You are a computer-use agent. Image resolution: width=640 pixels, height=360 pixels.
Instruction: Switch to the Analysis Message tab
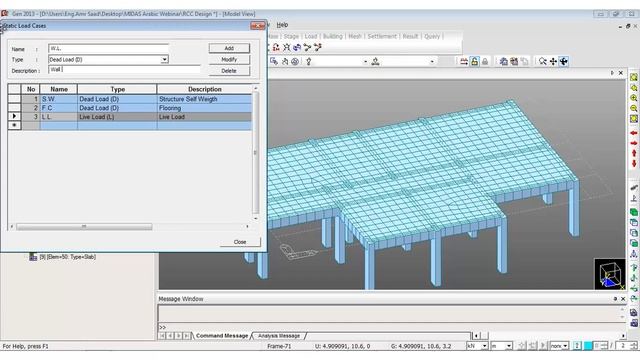[x=279, y=336]
